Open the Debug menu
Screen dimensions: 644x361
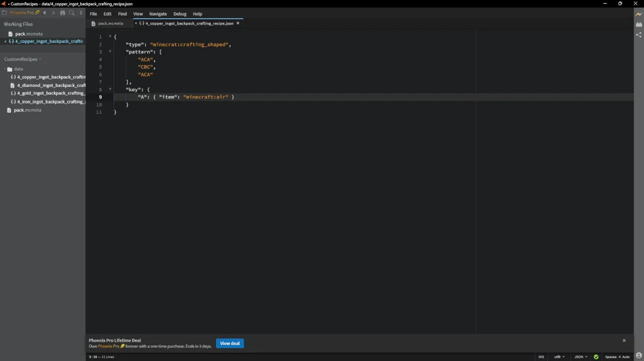[x=180, y=14]
